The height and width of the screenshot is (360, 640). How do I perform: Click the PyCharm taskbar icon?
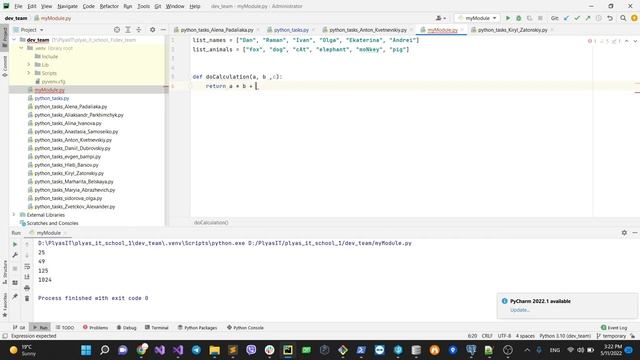click(x=288, y=350)
